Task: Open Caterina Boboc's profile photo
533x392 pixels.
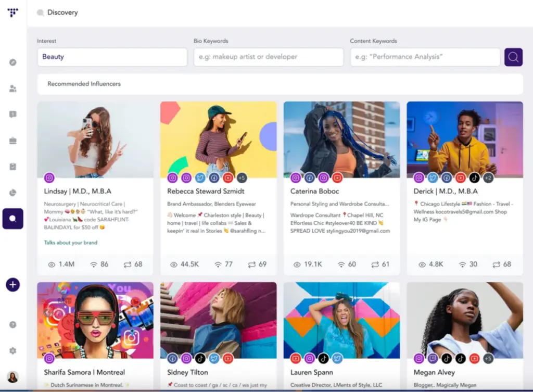Action: point(341,140)
